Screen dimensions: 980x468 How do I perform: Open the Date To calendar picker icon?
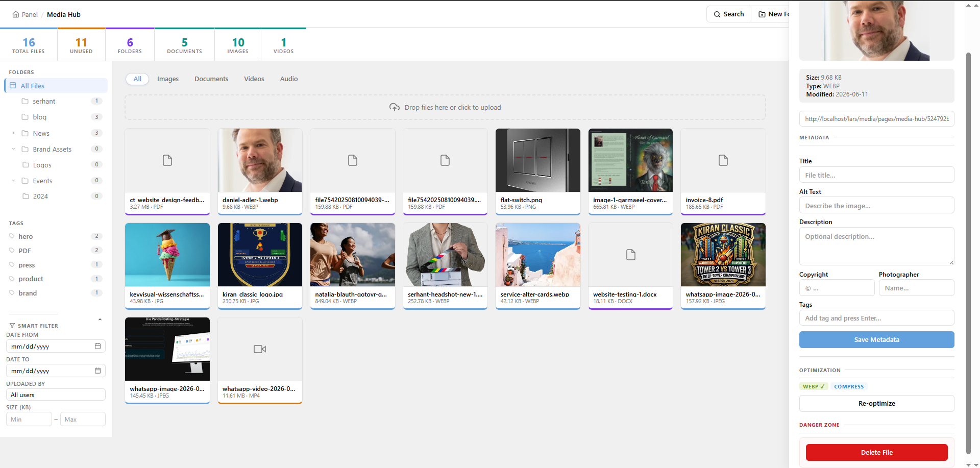click(97, 371)
